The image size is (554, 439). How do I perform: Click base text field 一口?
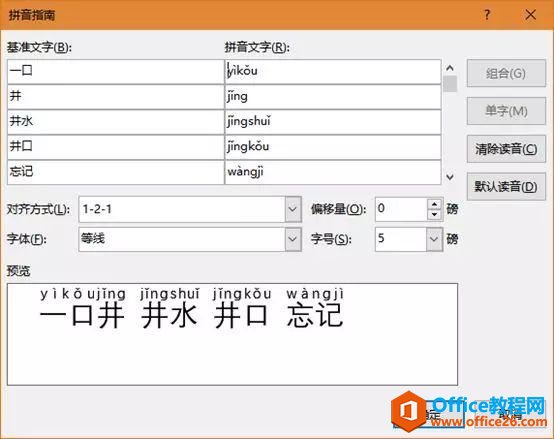coord(116,72)
